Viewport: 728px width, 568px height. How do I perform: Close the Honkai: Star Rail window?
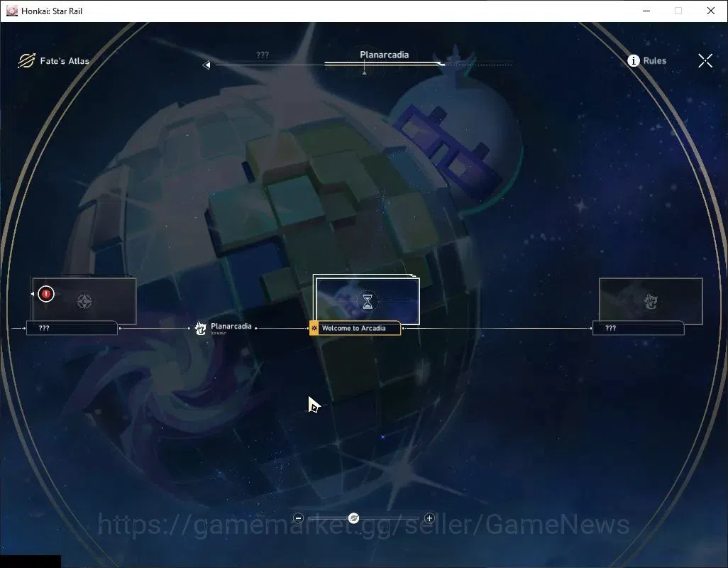click(710, 11)
